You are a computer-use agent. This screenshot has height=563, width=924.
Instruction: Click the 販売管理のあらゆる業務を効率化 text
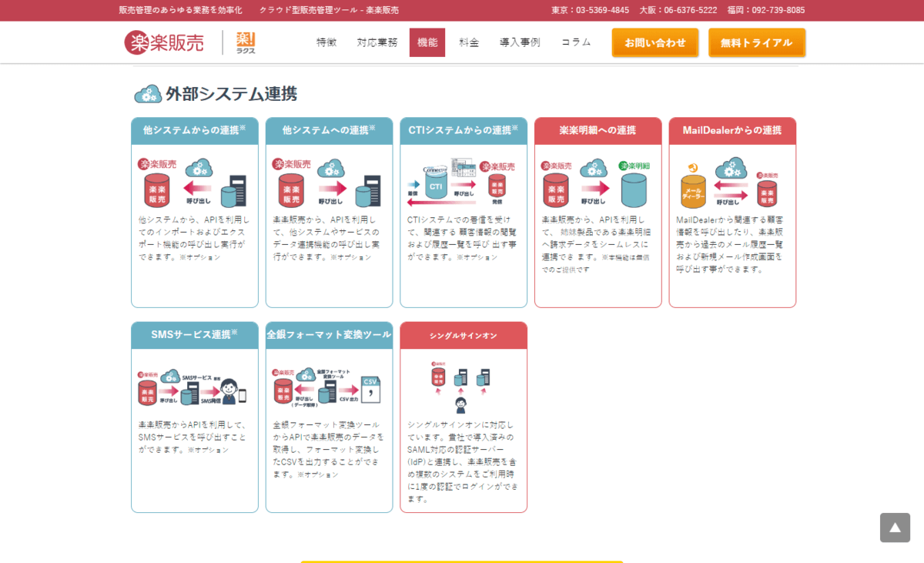(180, 10)
